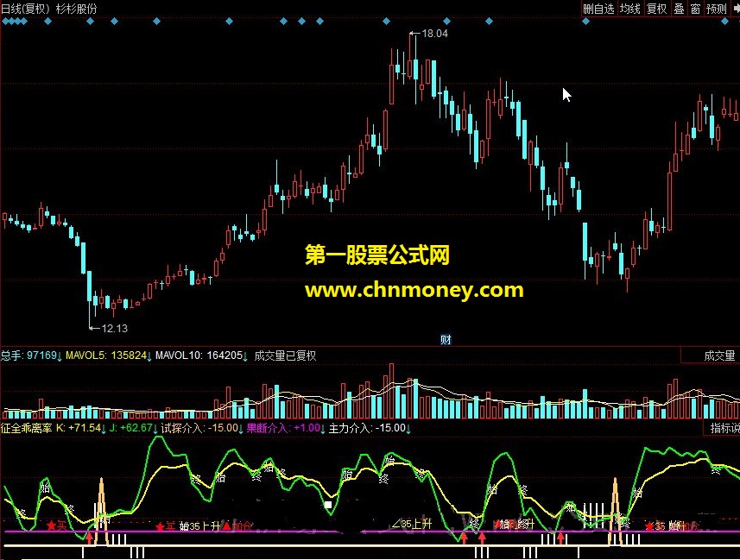
Task: Click the 18.04 high price label
Action: pyautogui.click(x=434, y=34)
